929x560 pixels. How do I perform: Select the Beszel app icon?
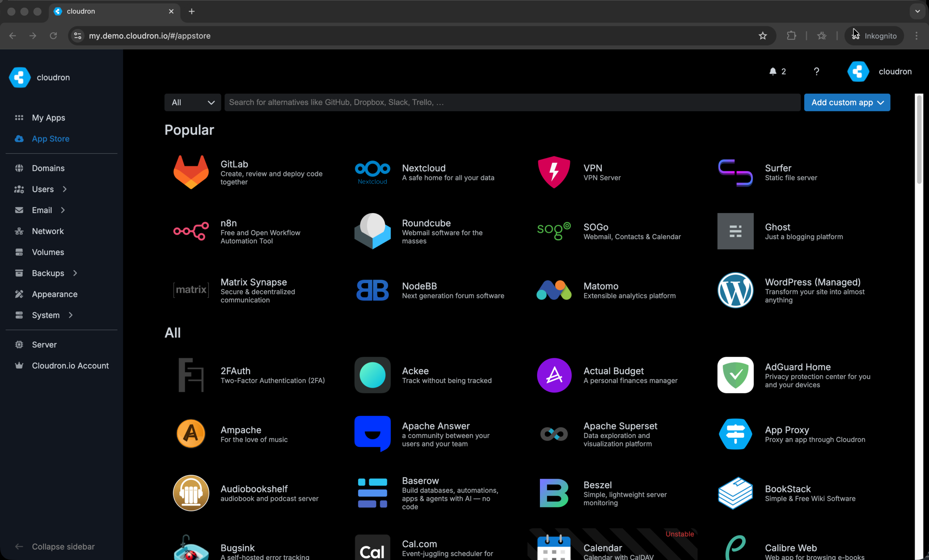(x=553, y=493)
